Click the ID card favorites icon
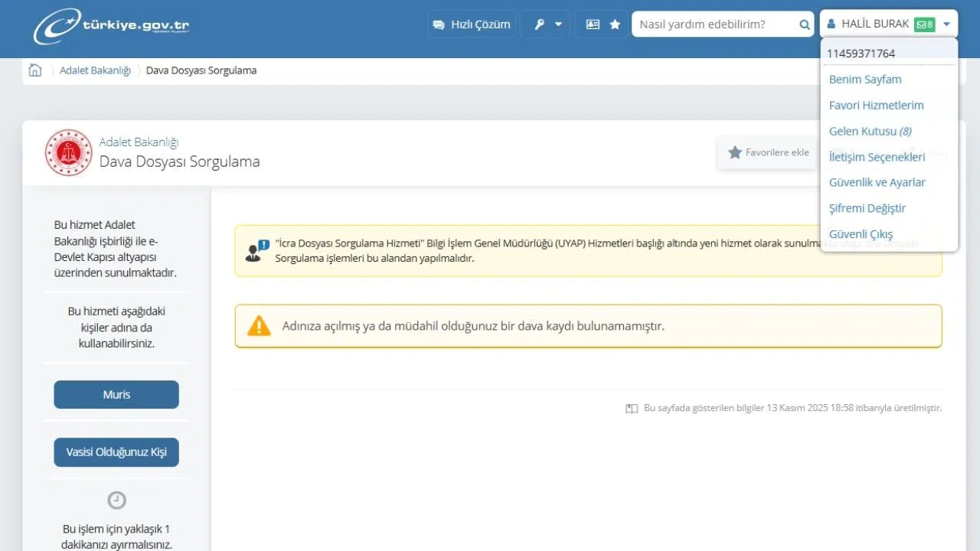 point(593,24)
